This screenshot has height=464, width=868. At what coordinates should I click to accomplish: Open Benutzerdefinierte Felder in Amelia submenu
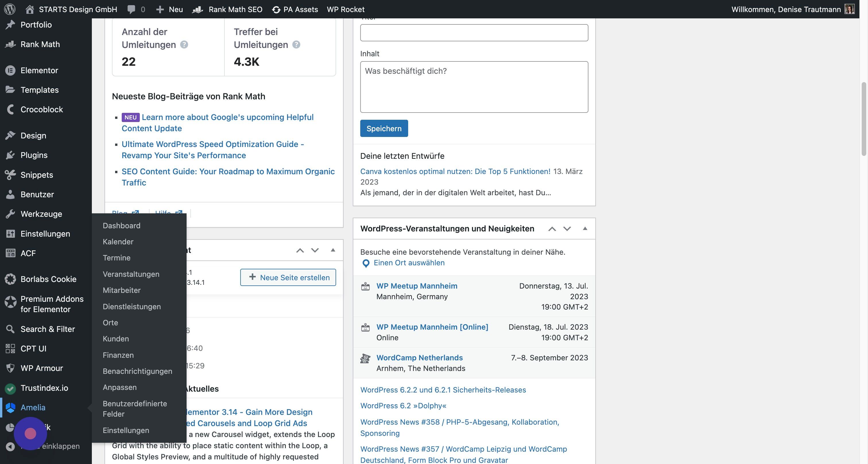click(x=135, y=409)
